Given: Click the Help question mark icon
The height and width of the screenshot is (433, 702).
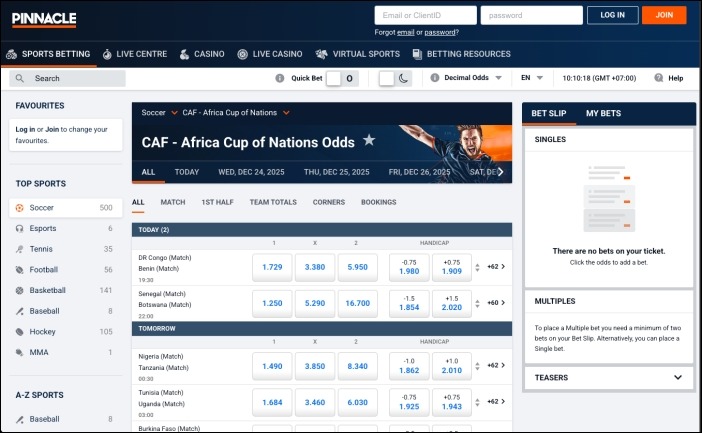Looking at the screenshot, I should [659, 78].
